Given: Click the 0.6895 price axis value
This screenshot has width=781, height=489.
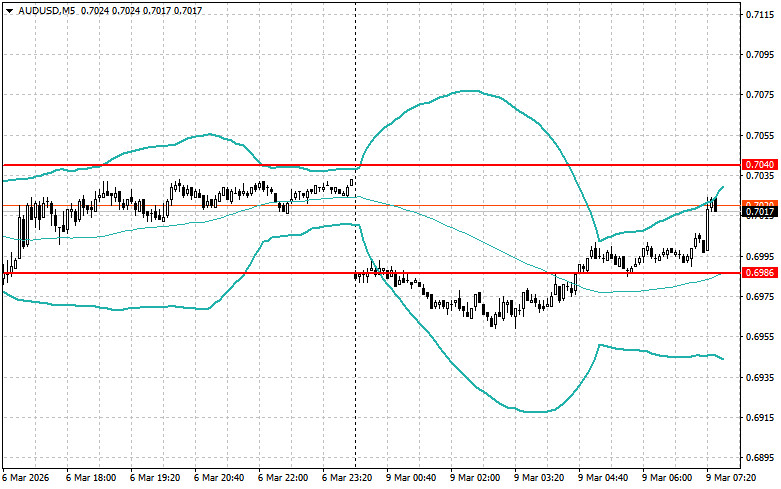Looking at the screenshot, I should 760,458.
